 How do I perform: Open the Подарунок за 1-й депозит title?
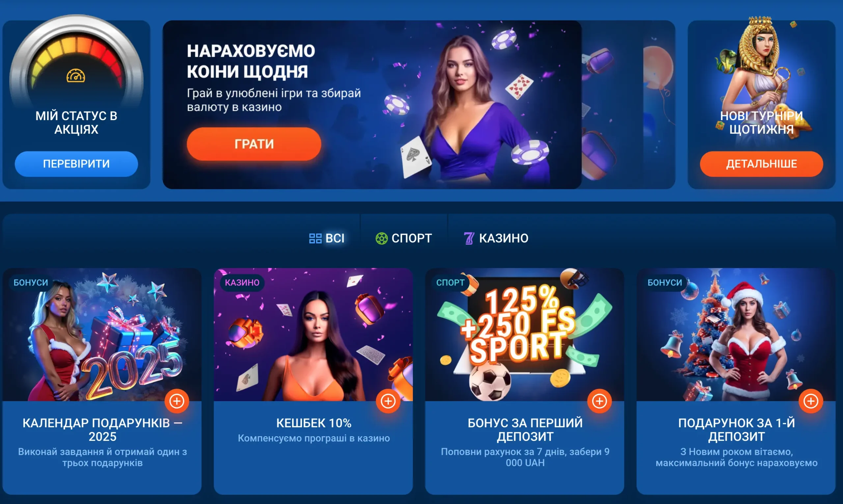click(x=736, y=430)
